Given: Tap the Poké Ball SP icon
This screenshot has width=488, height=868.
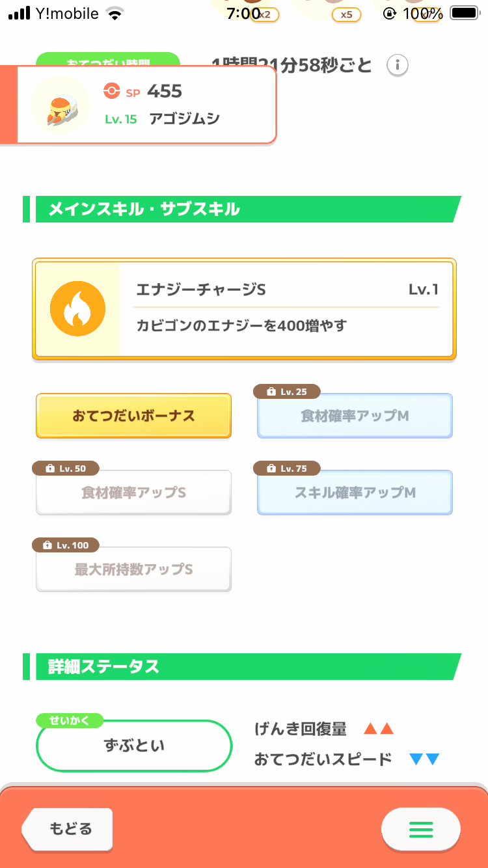Looking at the screenshot, I should click(x=112, y=91).
